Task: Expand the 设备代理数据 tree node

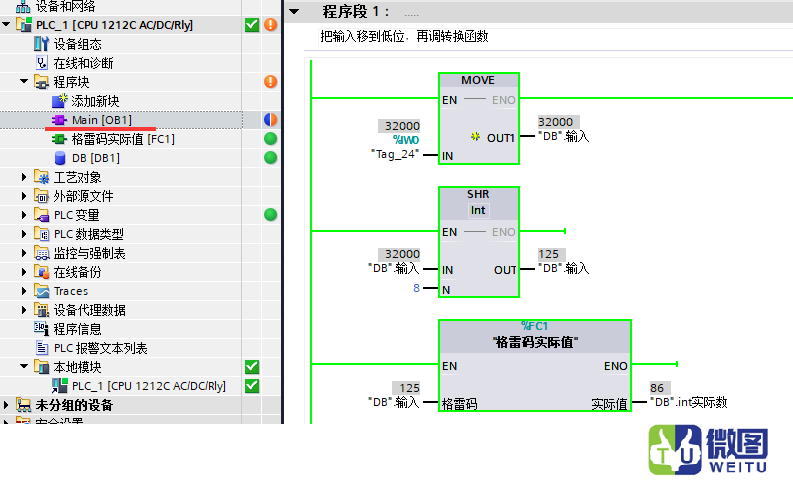Action: coord(24,309)
